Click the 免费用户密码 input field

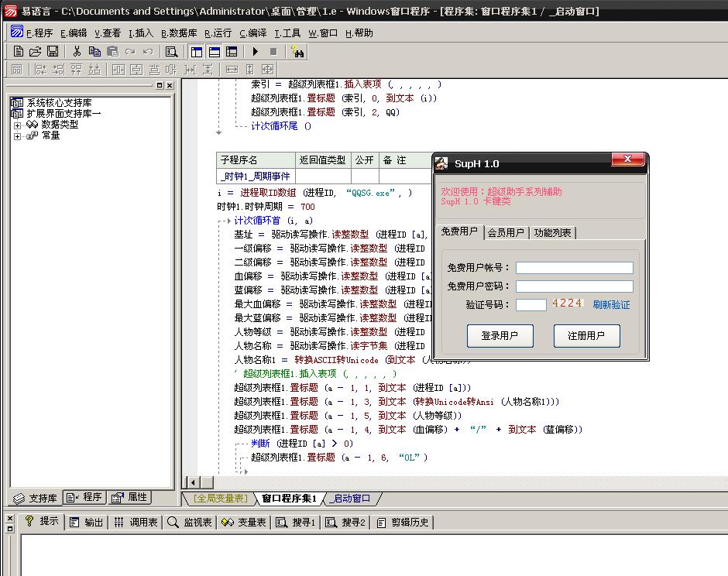pos(575,286)
